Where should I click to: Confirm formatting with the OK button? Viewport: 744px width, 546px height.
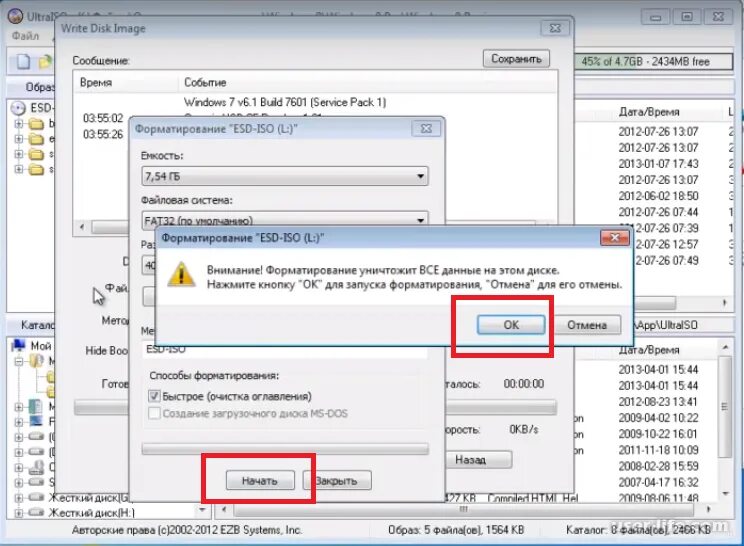coord(511,325)
